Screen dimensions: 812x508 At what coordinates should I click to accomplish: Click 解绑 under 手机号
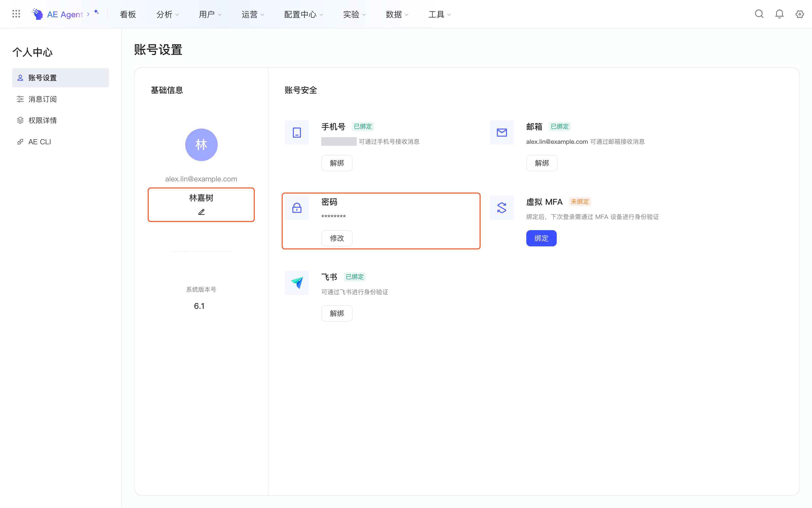(337, 163)
